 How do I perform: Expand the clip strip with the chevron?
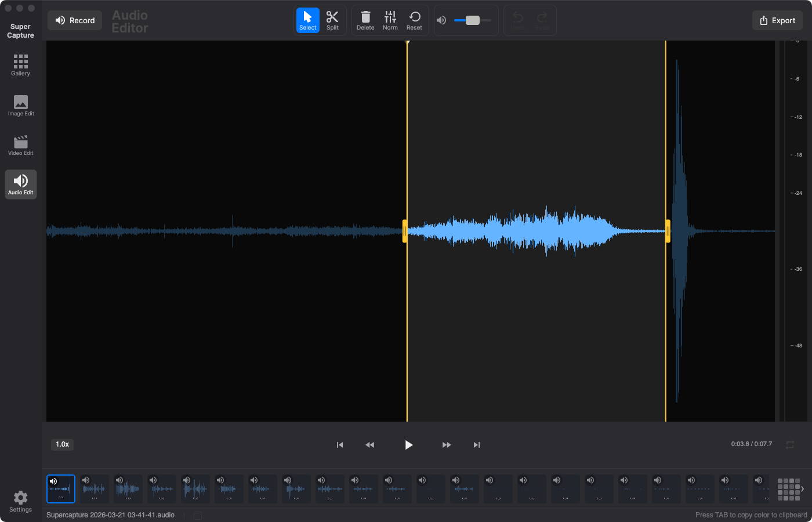[x=804, y=489]
